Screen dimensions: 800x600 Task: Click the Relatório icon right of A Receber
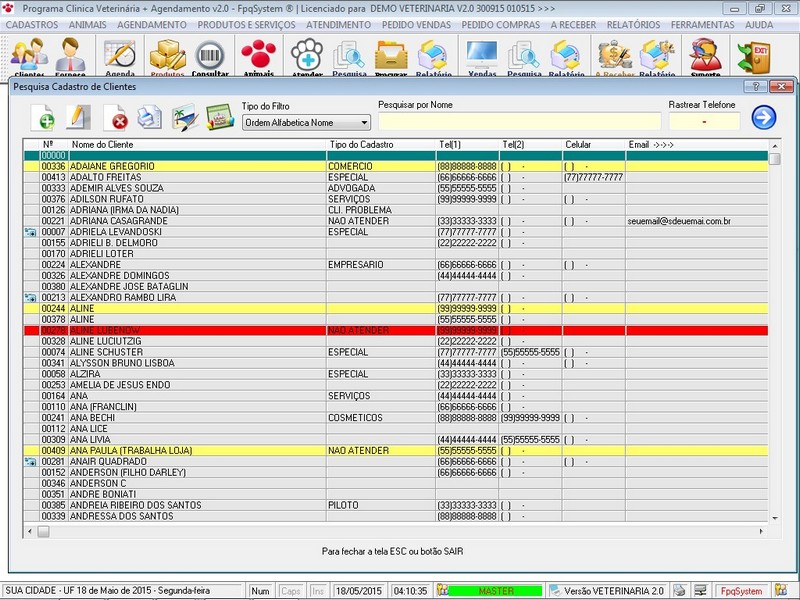click(x=657, y=56)
